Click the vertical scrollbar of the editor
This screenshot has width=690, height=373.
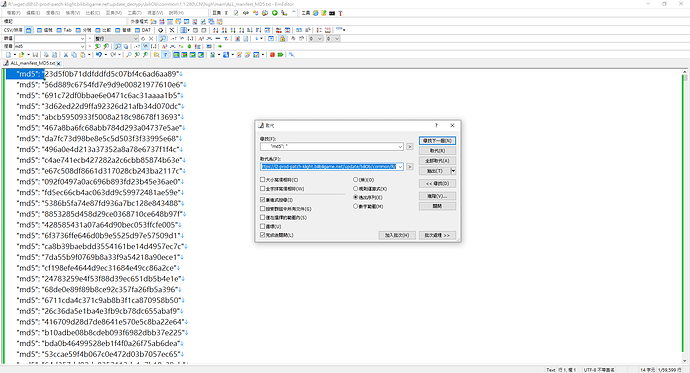(685, 216)
